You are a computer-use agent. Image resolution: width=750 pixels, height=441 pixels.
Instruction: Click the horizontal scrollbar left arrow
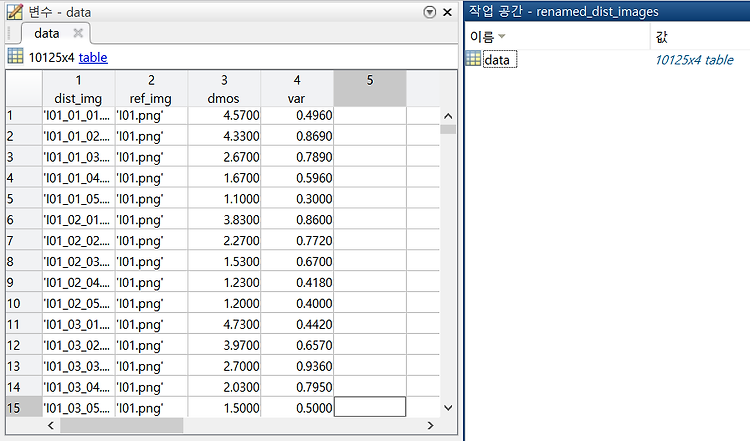click(51, 425)
